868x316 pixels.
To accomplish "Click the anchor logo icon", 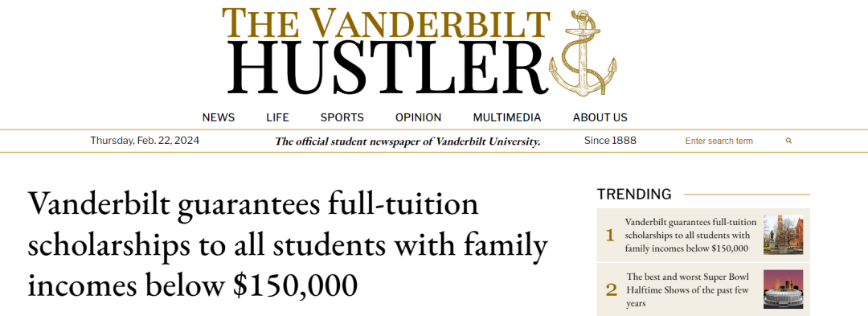I will click(583, 53).
